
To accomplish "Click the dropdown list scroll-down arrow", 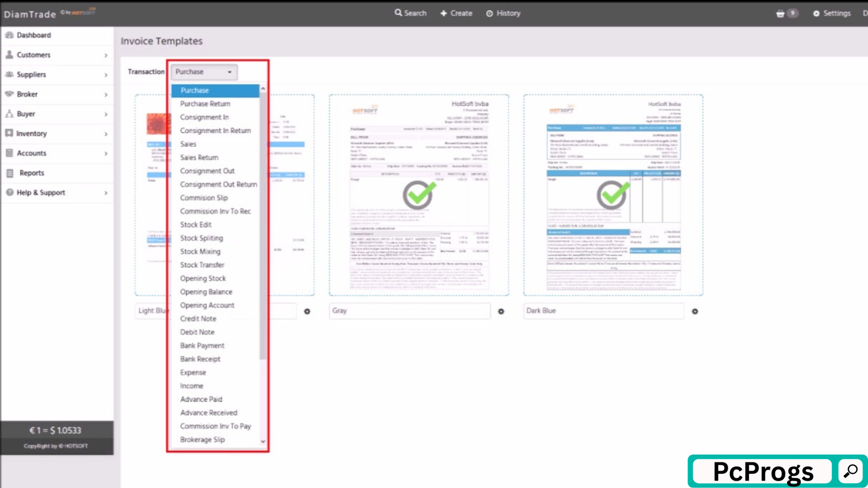I will point(263,441).
